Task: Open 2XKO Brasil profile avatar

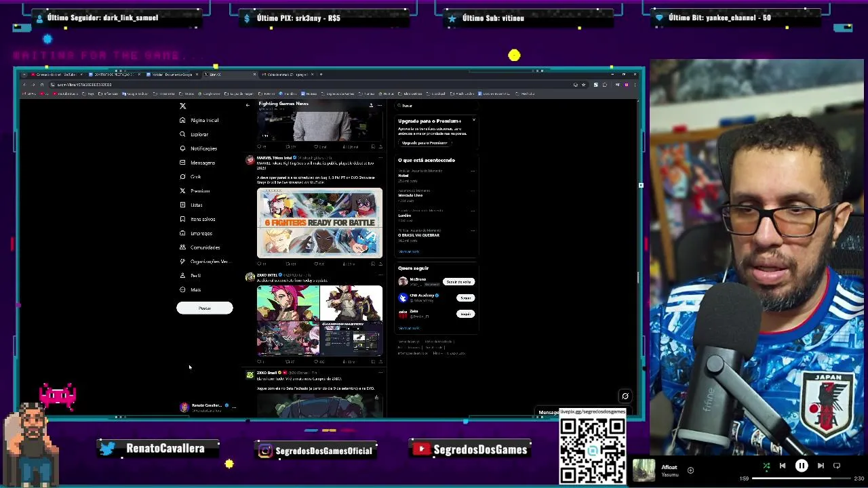Action: point(250,375)
